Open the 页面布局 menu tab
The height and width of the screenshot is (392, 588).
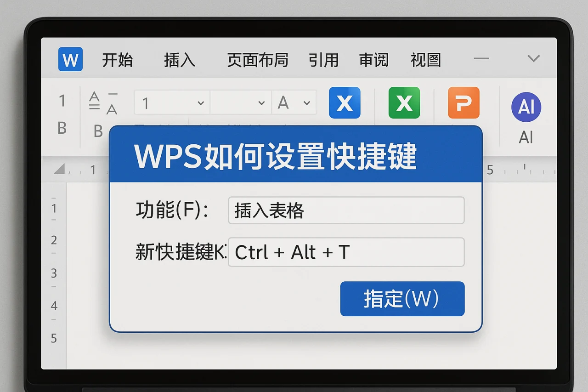(x=258, y=60)
